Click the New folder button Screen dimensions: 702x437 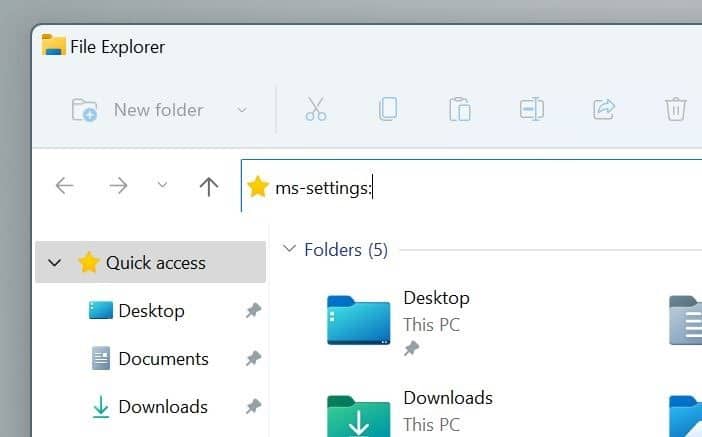coord(138,110)
